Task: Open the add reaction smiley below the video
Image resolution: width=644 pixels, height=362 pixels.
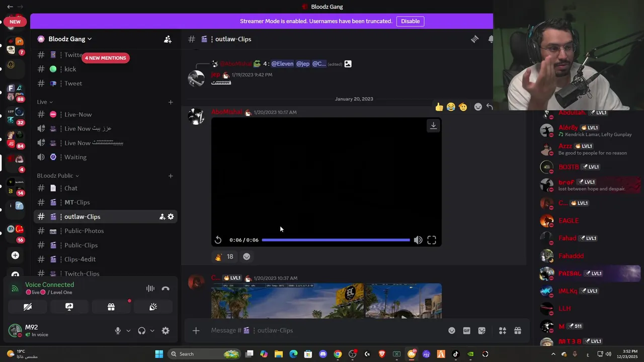Action: coord(247,256)
